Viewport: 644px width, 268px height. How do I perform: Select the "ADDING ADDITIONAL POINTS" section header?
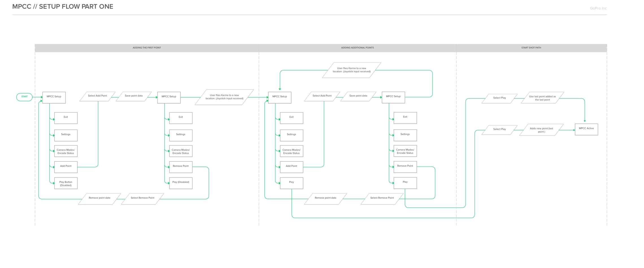(357, 48)
